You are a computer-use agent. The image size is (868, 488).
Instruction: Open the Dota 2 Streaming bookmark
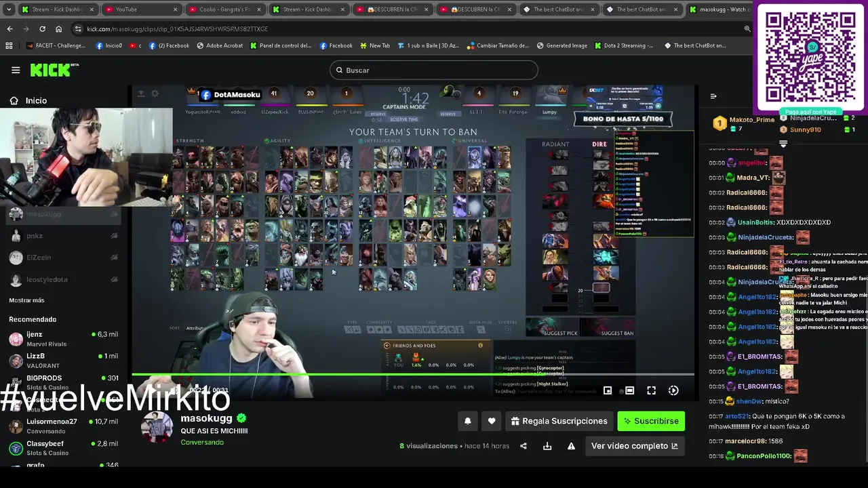click(624, 45)
